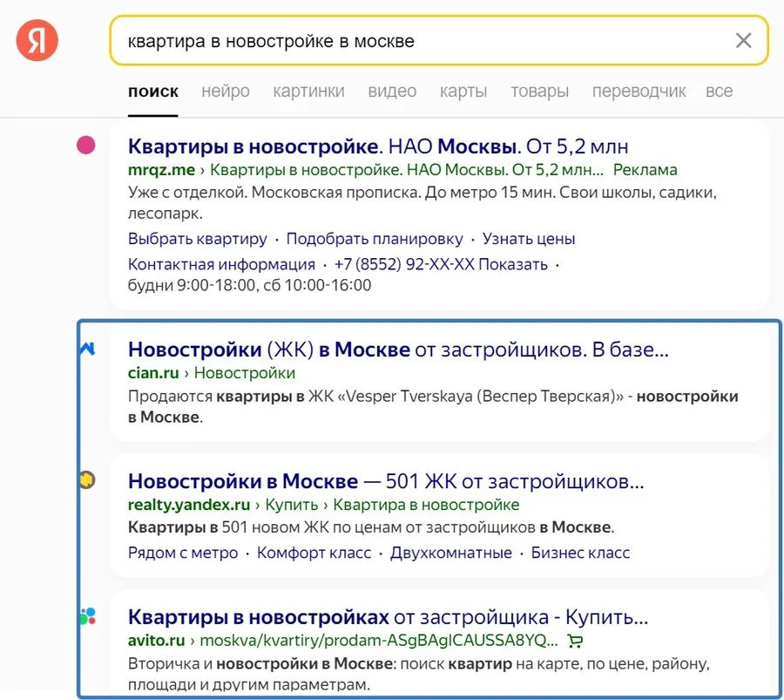Click the Yandex logo
The height and width of the screenshot is (700, 784).
click(35, 39)
